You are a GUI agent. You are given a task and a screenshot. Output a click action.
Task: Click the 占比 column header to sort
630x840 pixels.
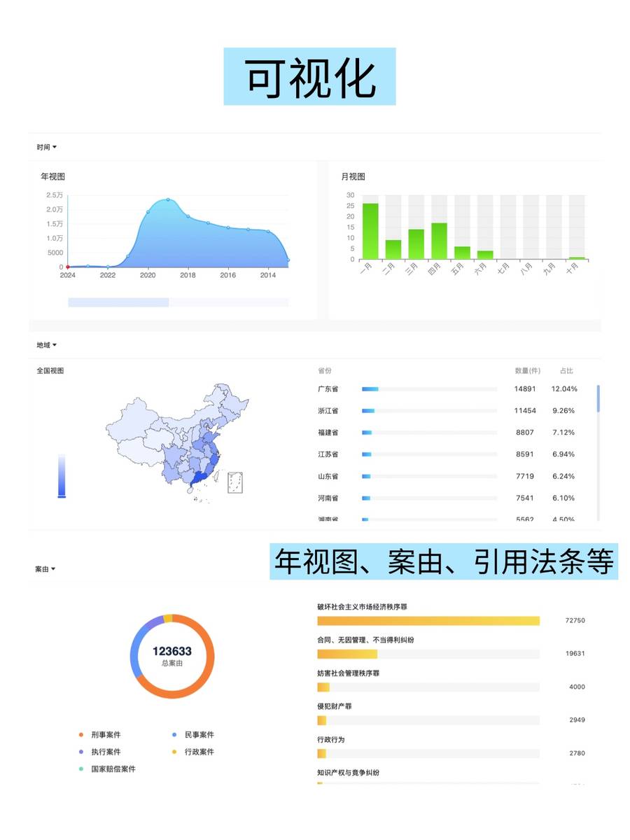click(567, 370)
